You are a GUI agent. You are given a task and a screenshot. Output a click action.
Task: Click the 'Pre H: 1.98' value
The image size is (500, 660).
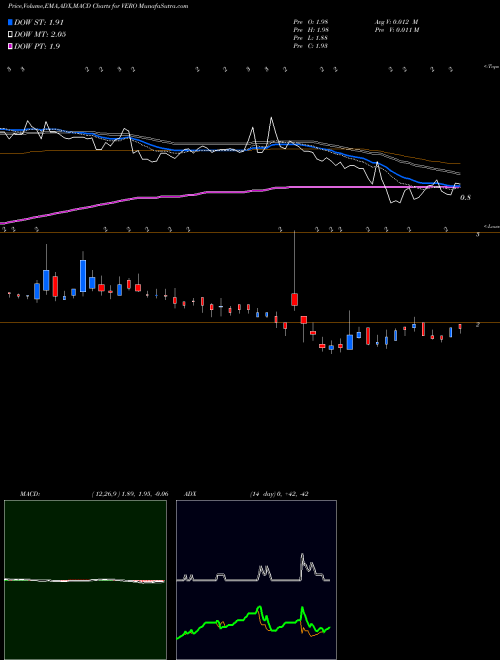pos(311,30)
